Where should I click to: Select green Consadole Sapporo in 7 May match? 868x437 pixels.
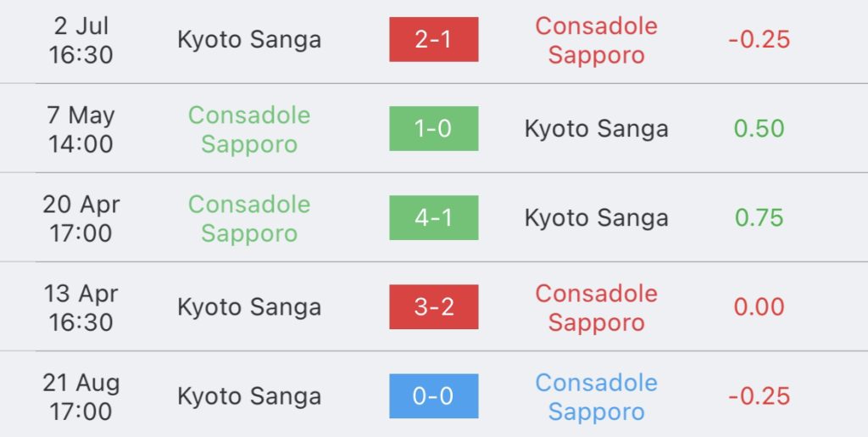point(249,129)
